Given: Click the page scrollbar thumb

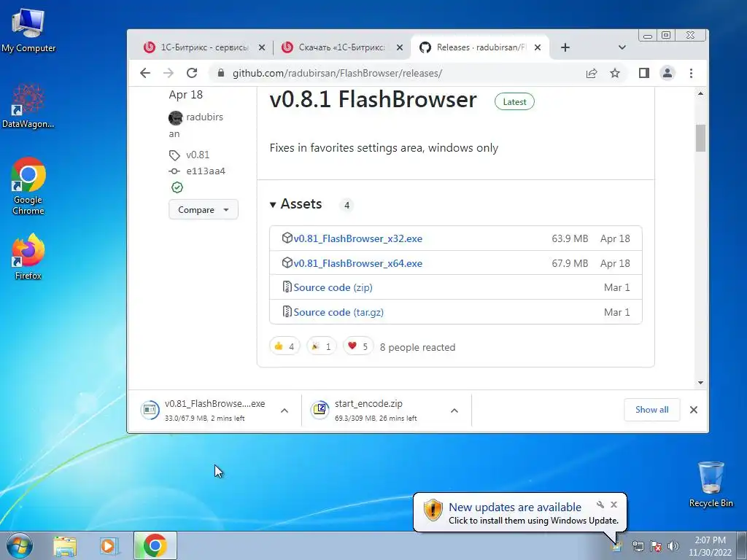Looking at the screenshot, I should (x=700, y=138).
